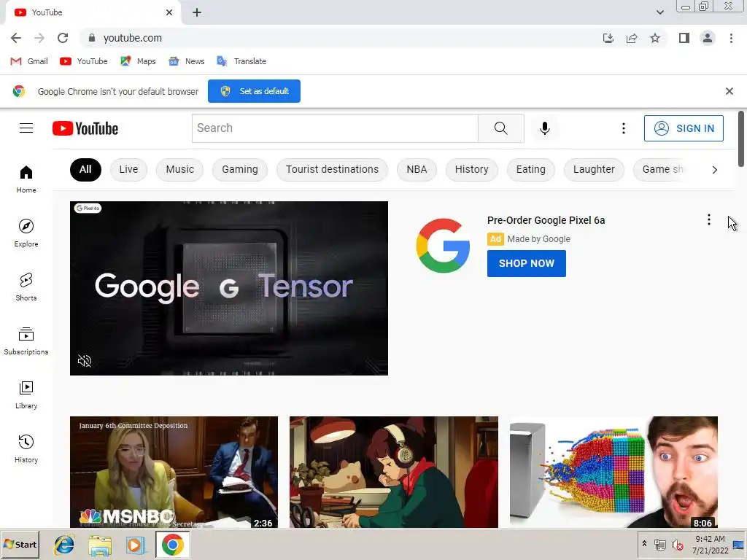Select the Gaming filter chip

(x=239, y=169)
